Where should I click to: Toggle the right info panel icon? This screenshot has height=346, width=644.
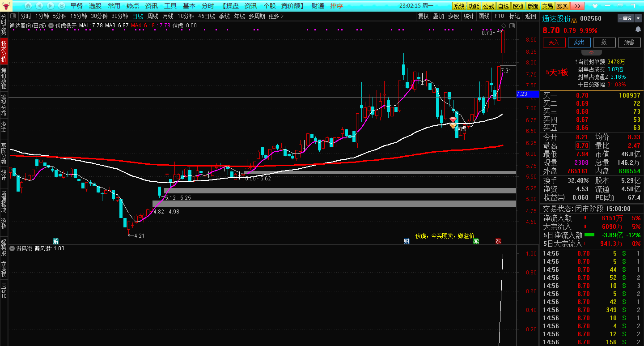click(x=512, y=26)
